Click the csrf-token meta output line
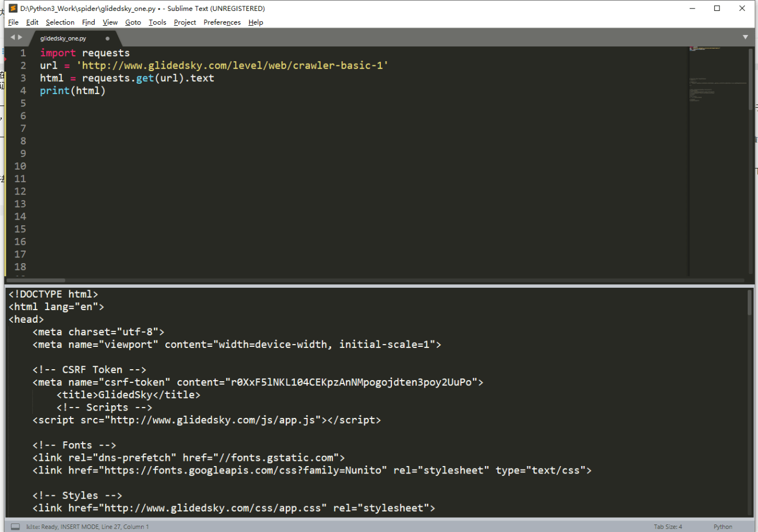 (258, 382)
